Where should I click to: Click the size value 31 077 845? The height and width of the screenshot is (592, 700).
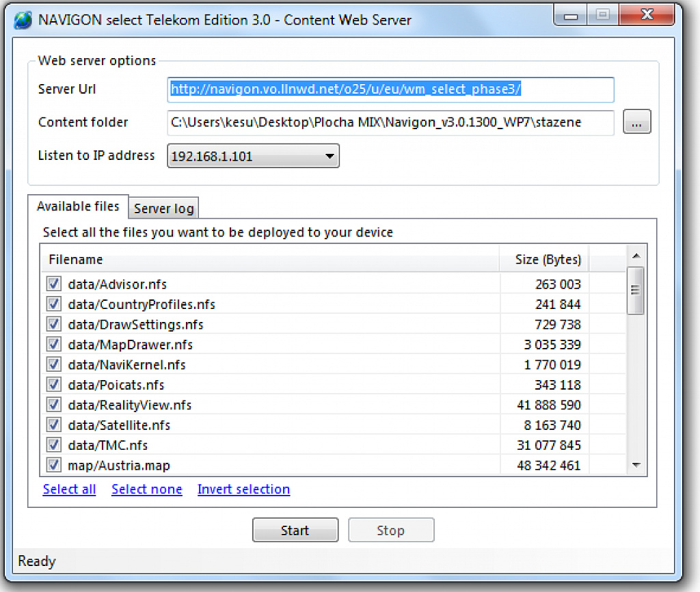(549, 444)
